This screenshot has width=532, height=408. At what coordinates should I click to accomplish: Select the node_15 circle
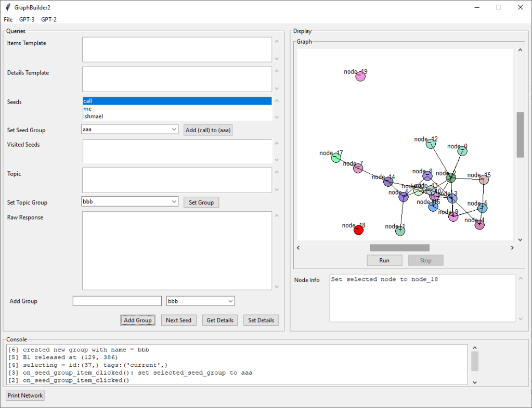[x=484, y=180]
